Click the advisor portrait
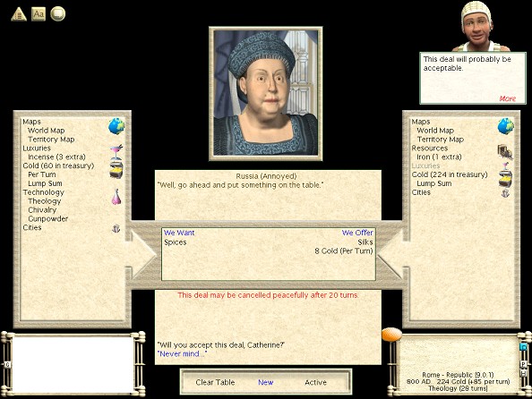The height and width of the screenshot is (399, 532). pos(476,27)
